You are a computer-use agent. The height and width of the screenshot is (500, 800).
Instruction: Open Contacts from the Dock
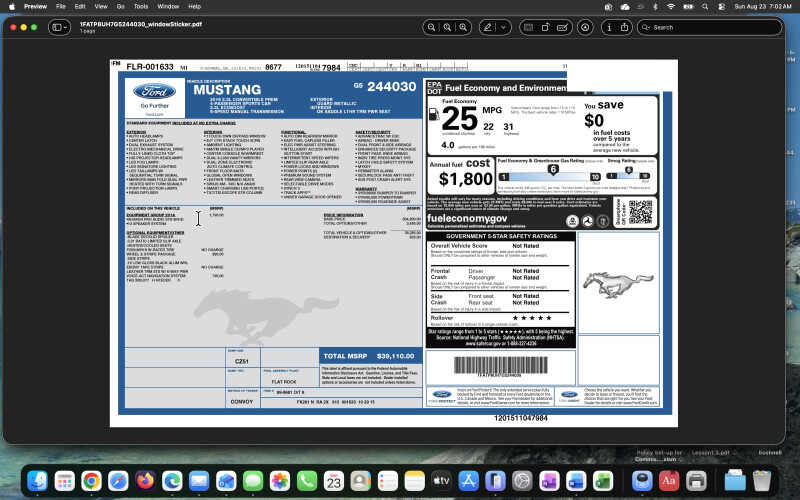coord(361,481)
